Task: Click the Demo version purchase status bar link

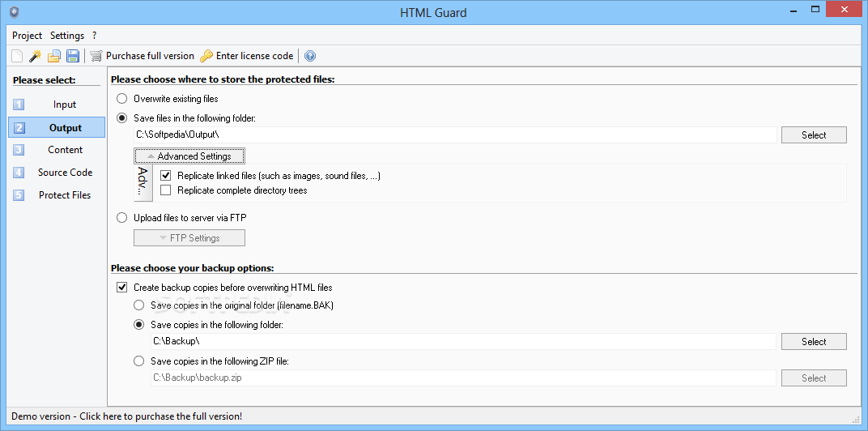Action: (127, 416)
